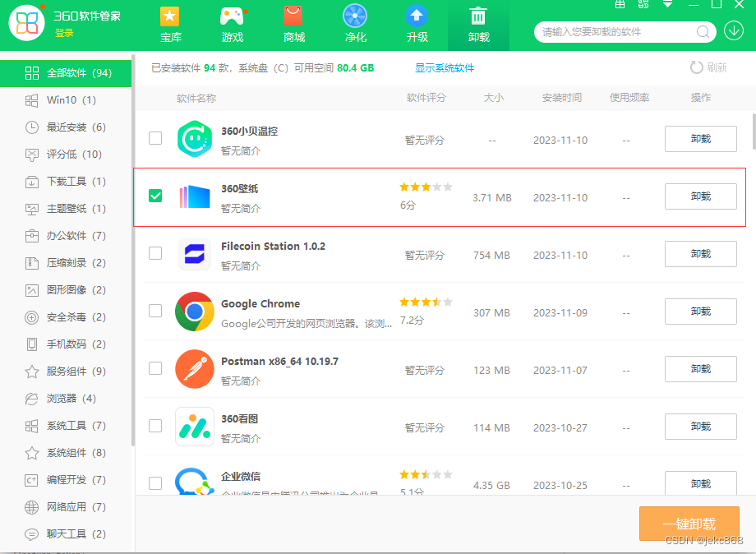Select the 系统组件 (8) category
756x554 pixels.
[66, 453]
